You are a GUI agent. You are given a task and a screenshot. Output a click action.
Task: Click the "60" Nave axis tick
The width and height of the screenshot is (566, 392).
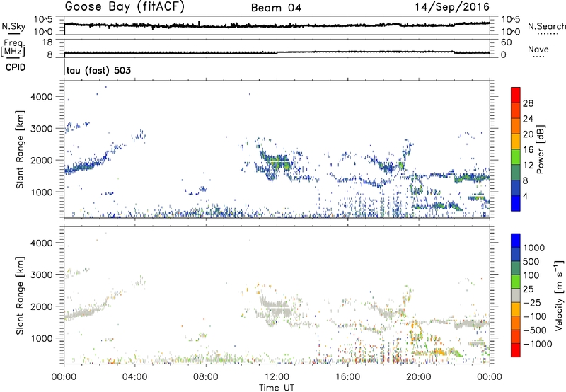click(x=506, y=42)
